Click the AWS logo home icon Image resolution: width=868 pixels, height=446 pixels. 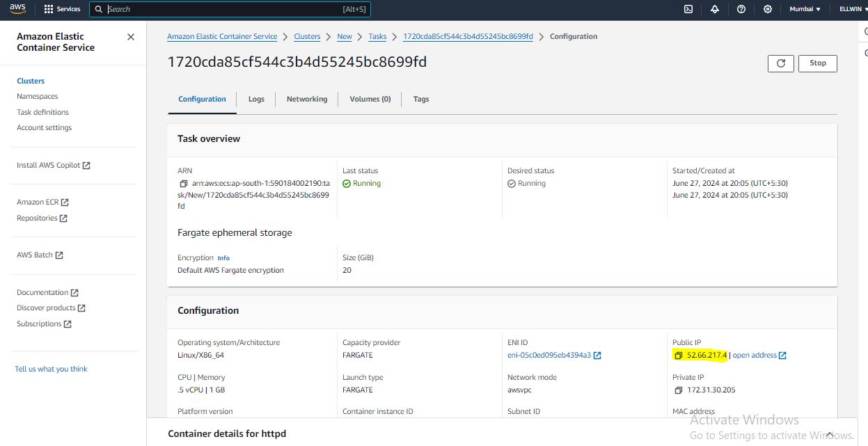pos(17,9)
